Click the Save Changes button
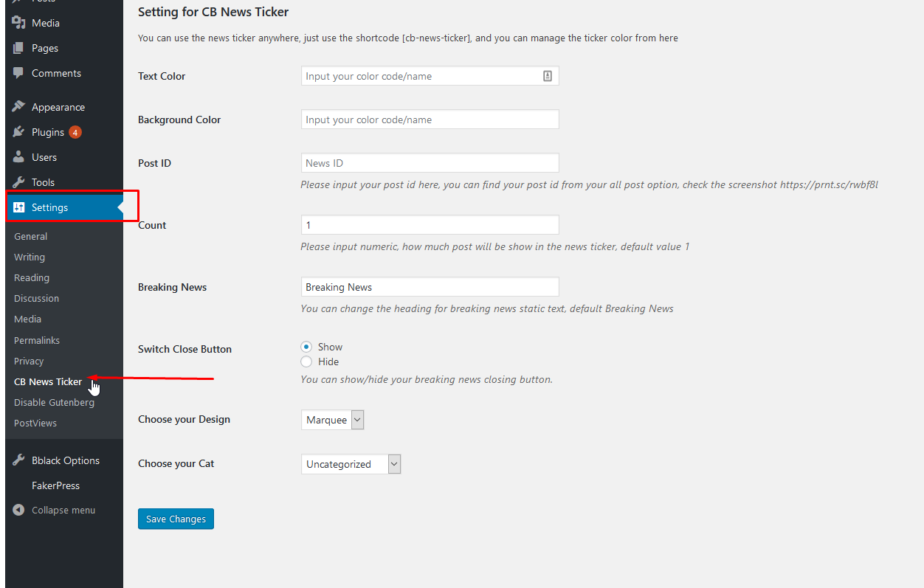Viewport: 924px width, 588px height. click(x=176, y=519)
